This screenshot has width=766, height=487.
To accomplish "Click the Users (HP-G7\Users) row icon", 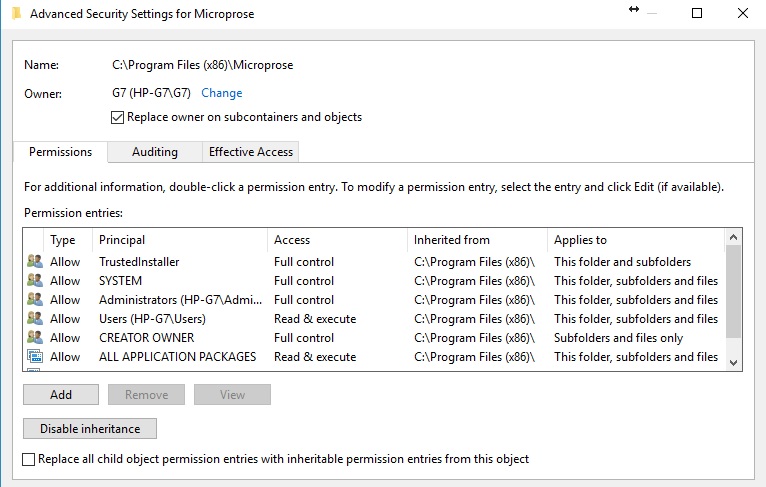I will tap(35, 318).
